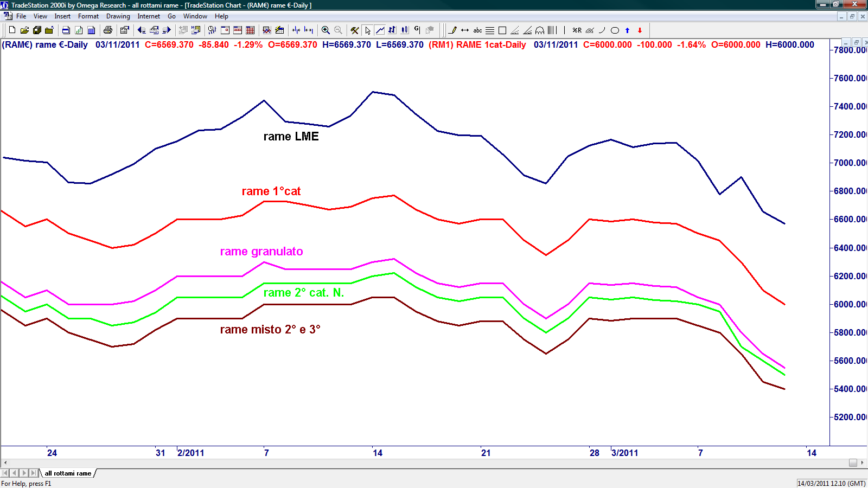Screen dimensions: 868x488
Task: Open the Drawing menu
Action: tap(118, 16)
